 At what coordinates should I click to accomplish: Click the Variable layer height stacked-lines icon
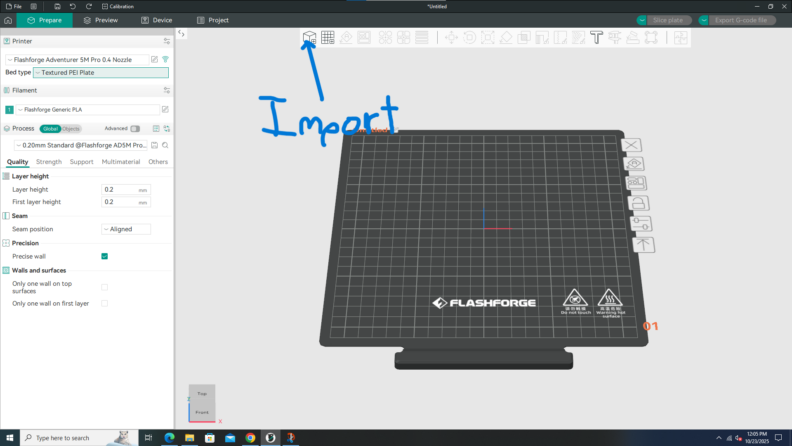[x=421, y=37]
